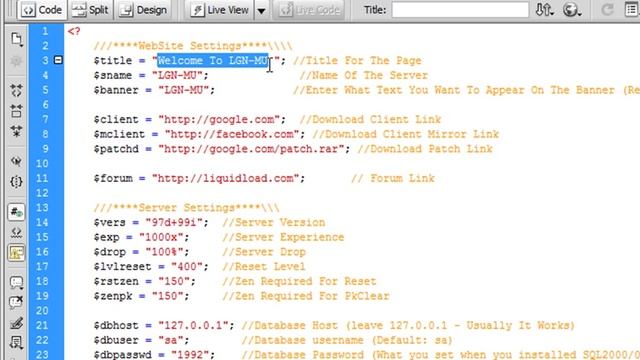The height and width of the screenshot is (360, 640).
Task: Click the "//Zen Required For PkClear" comment
Action: pyautogui.click(x=306, y=296)
